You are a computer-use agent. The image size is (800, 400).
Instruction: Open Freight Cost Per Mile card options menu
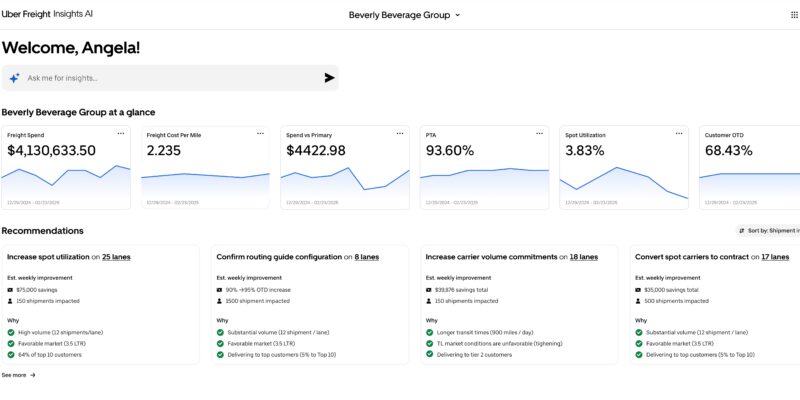point(260,134)
